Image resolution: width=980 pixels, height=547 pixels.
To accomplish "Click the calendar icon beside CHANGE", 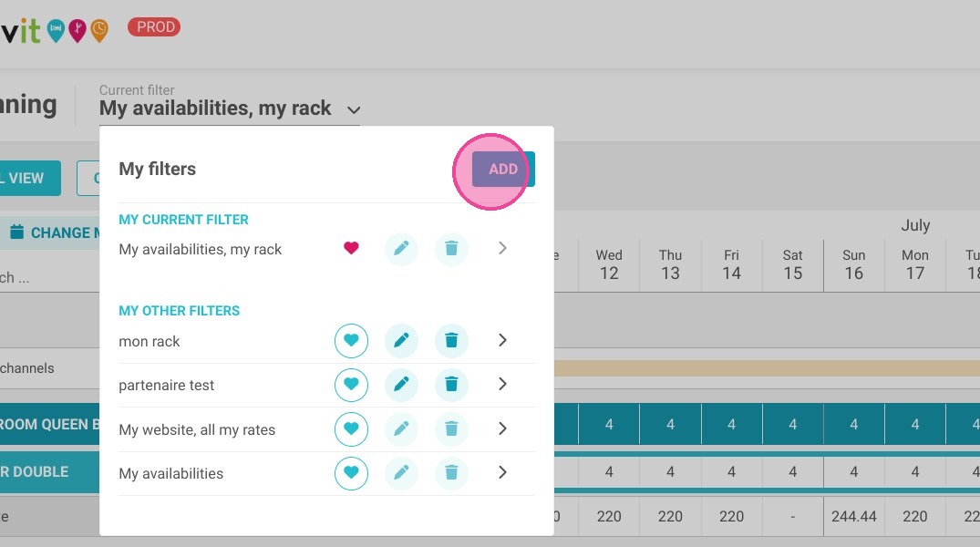I will (x=17, y=232).
